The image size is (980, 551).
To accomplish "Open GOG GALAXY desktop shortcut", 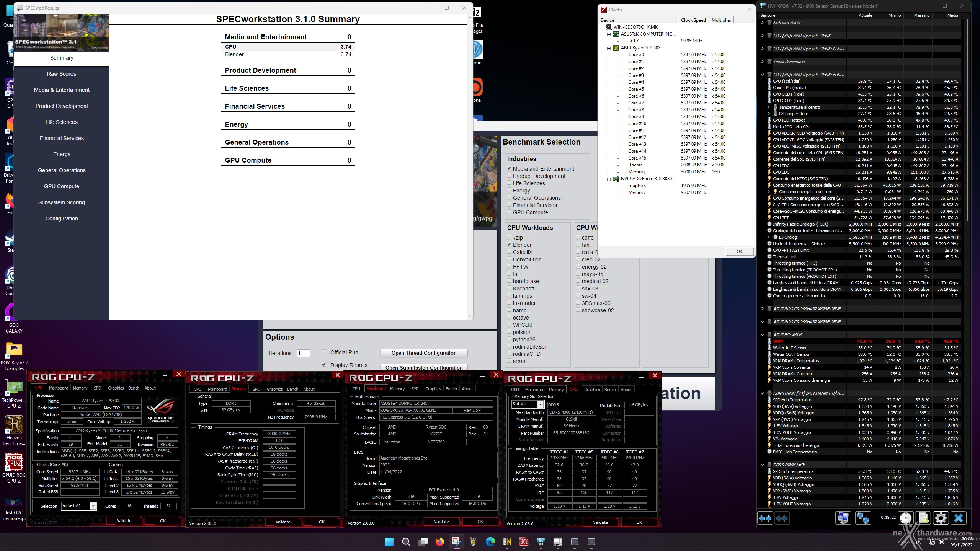I will coord(14,318).
